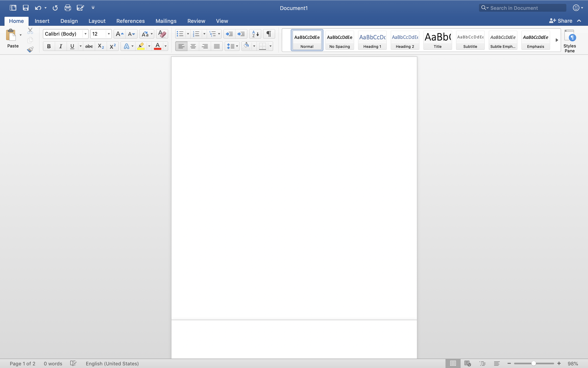This screenshot has height=368, width=588.
Task: Click the Print icon
Action: tap(68, 8)
